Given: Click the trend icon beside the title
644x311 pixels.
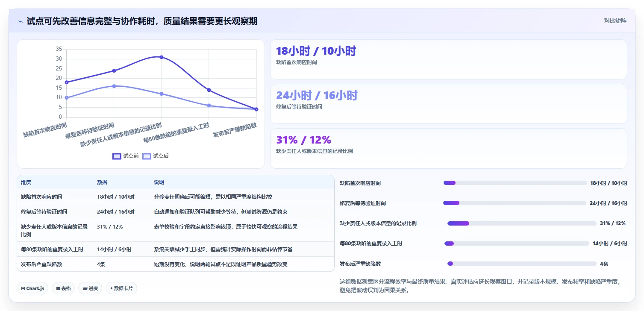Looking at the screenshot, I should tap(20, 21).
